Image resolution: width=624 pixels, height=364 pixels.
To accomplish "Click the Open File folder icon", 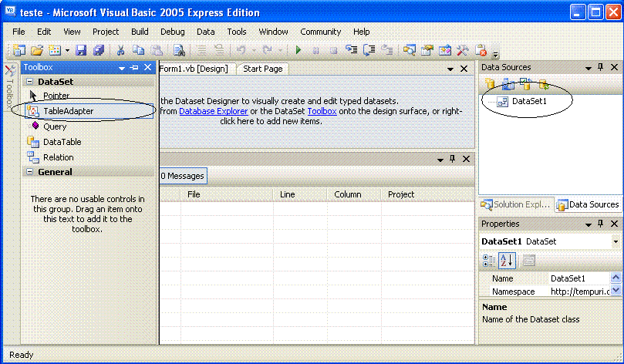I will pyautogui.click(x=37, y=50).
